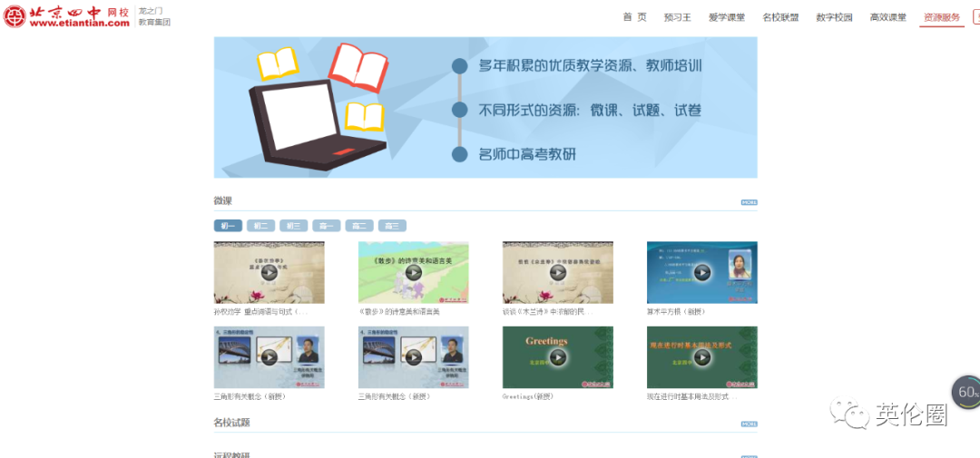Play the 算术平方根 video
The image size is (980, 458).
point(701,272)
